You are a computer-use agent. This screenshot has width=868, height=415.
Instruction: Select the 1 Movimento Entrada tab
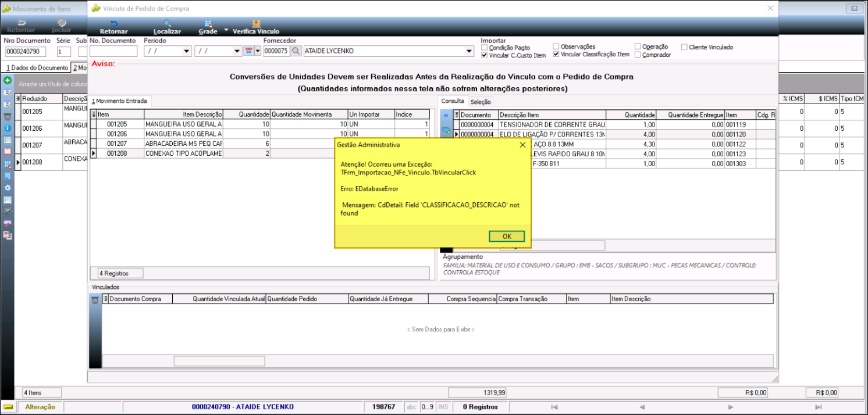click(119, 101)
